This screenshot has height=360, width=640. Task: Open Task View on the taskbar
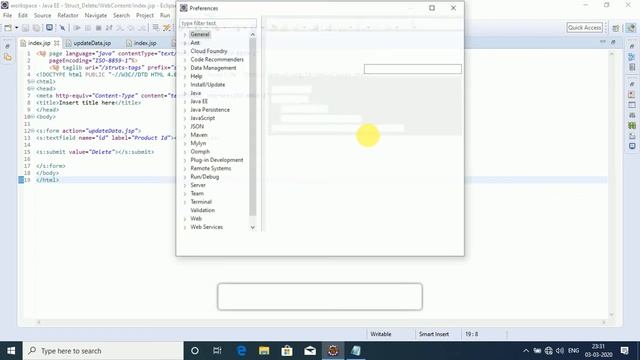pos(217,351)
